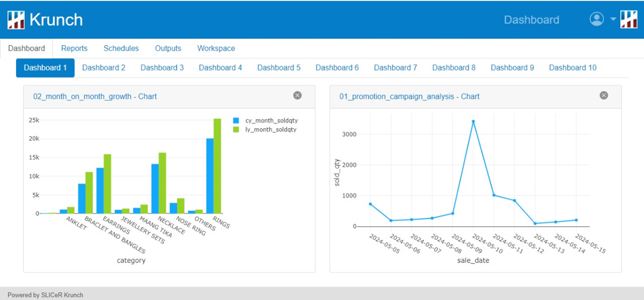Switch to Dashboard 3
The image size is (644, 300).
point(162,68)
